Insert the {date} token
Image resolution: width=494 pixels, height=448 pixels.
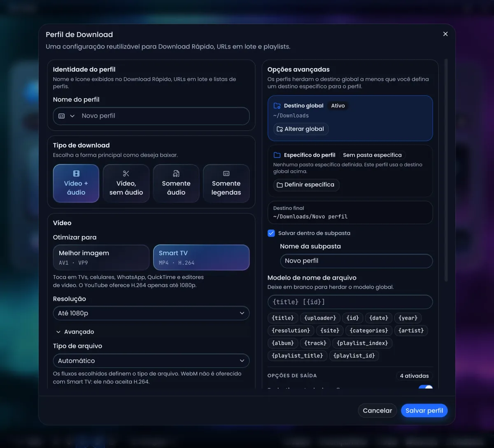379,318
